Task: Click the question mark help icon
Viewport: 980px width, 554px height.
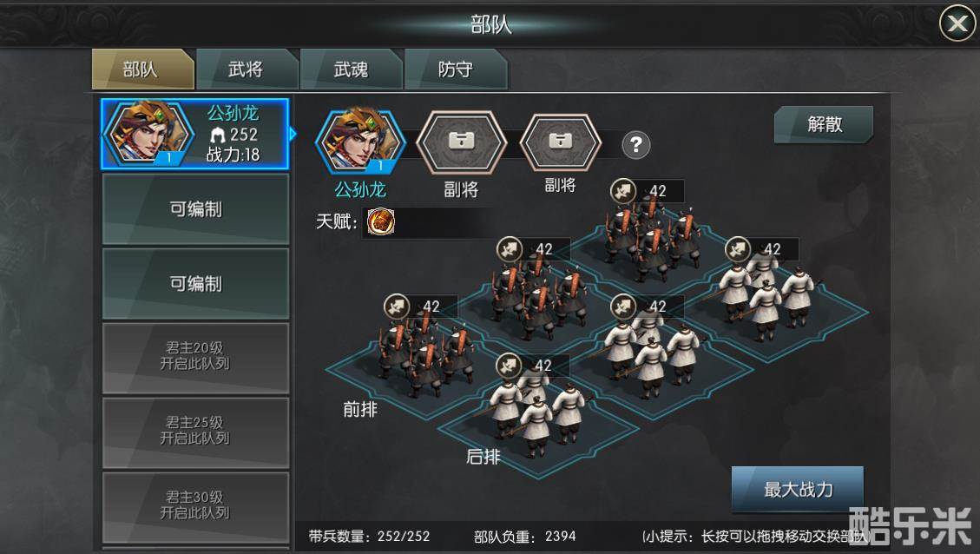Action: 636,145
